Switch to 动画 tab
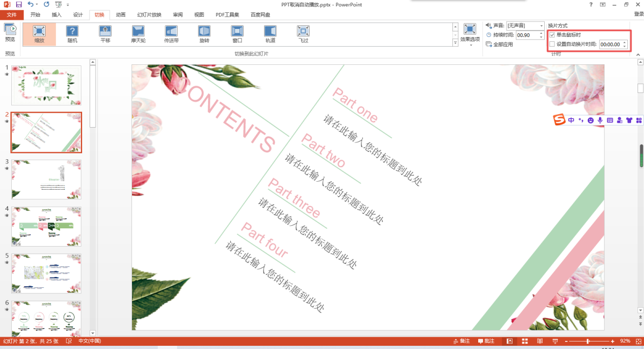The image size is (644, 349). [x=121, y=14]
